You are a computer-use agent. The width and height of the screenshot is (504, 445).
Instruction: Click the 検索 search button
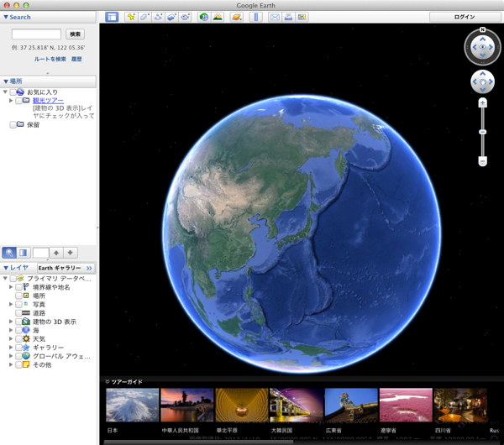click(76, 34)
